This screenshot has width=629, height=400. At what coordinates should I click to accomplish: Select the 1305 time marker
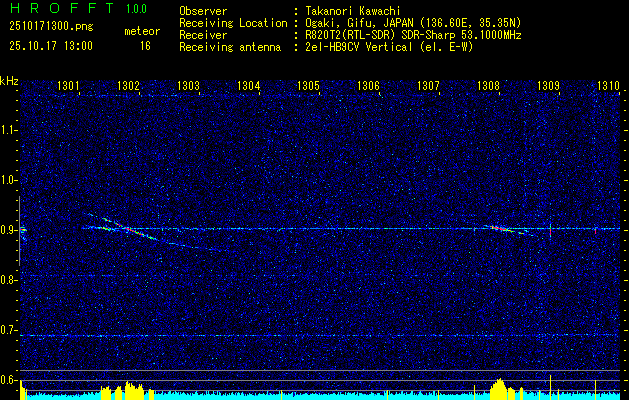308,86
